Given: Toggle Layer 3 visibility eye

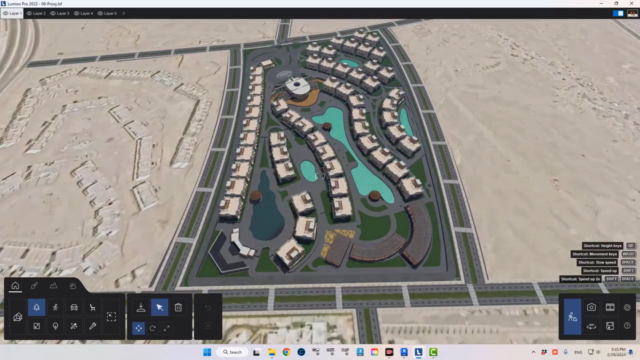Looking at the screenshot, I should 53,13.
